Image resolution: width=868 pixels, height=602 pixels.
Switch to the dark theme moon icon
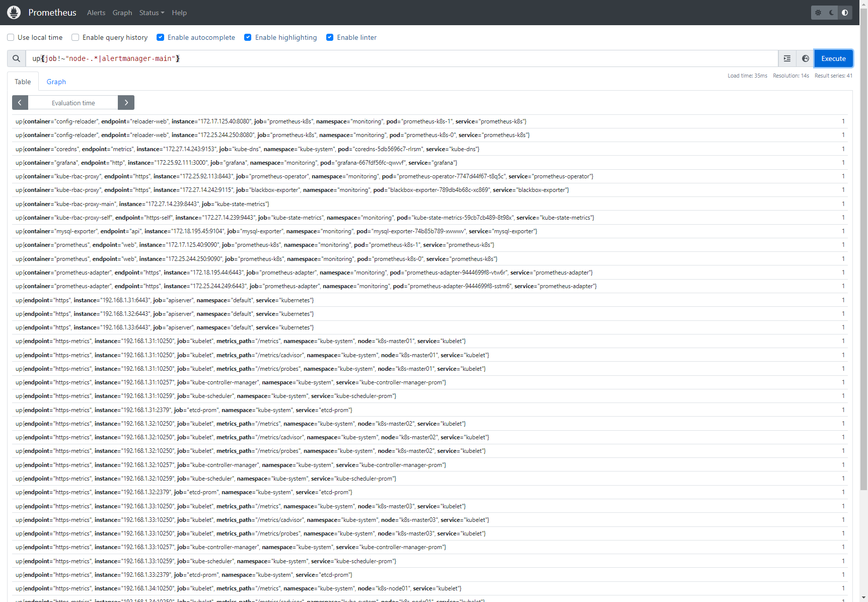point(832,13)
